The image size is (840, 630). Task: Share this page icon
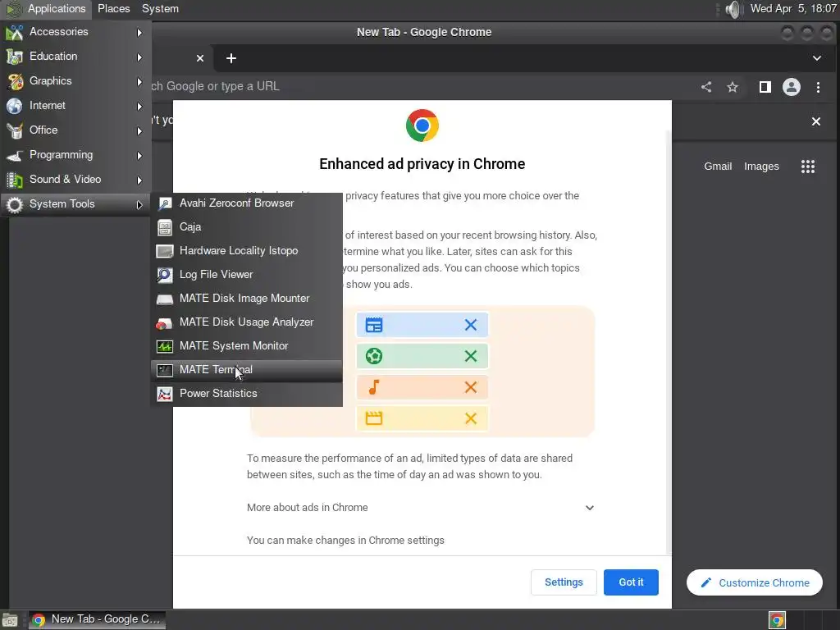(706, 87)
